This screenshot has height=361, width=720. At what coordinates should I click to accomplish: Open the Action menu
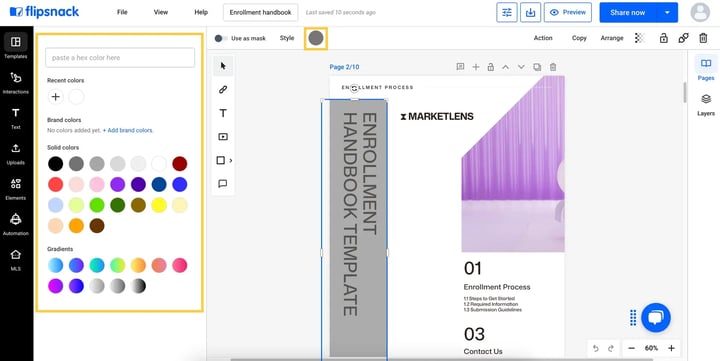tap(543, 38)
